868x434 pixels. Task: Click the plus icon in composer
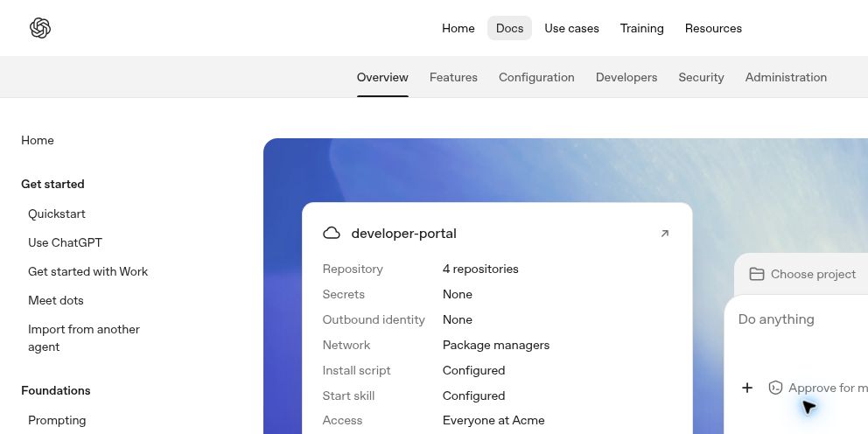pos(746,388)
